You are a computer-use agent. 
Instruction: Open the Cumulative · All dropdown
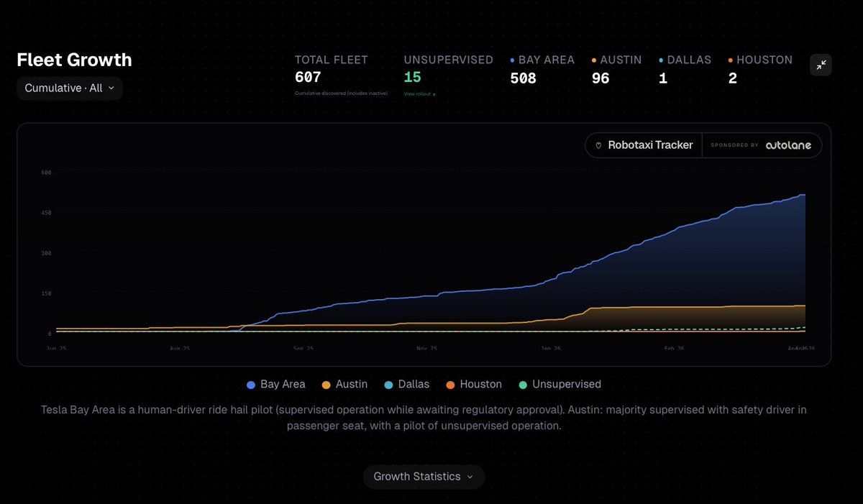point(70,88)
